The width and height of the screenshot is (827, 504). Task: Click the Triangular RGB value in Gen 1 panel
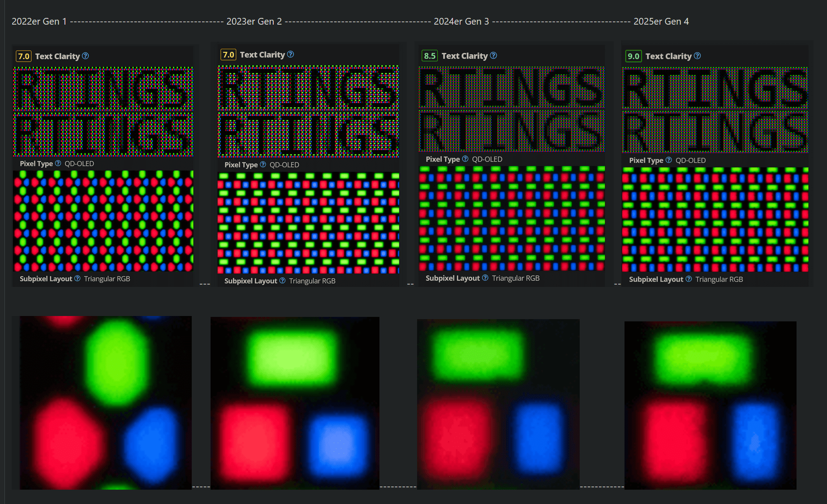click(x=107, y=279)
